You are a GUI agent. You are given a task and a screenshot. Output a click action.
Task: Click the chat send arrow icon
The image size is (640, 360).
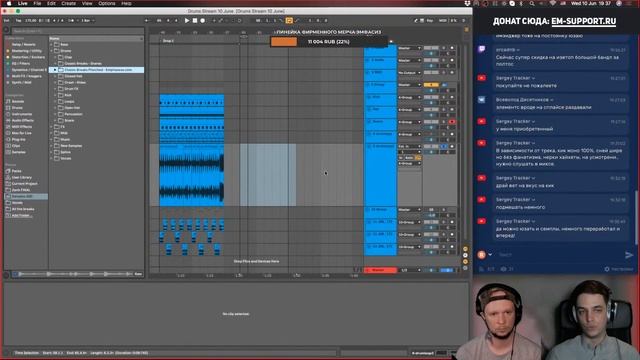point(629,255)
